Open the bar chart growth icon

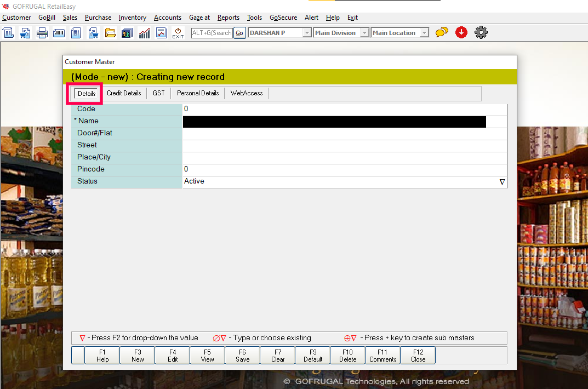144,33
